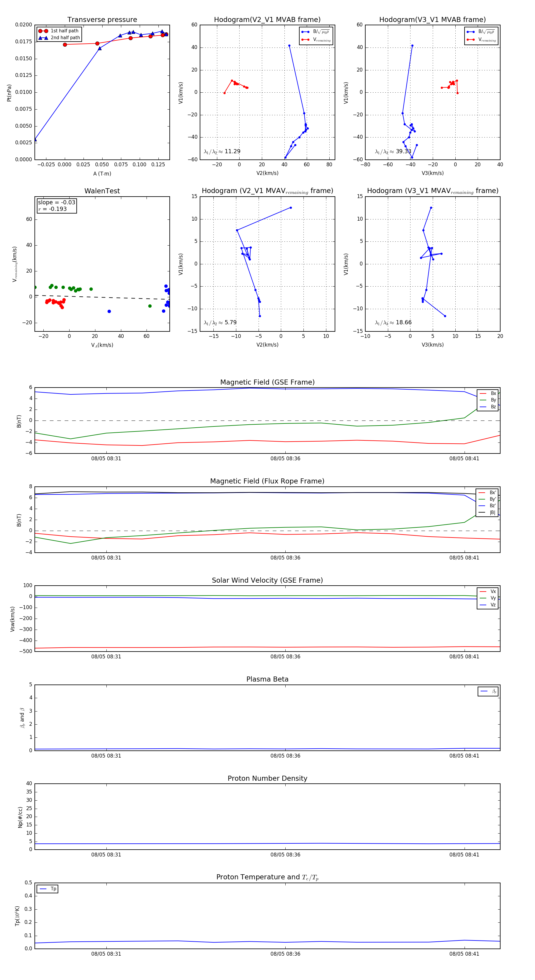Image resolution: width=535 pixels, height=980 pixels.
Task: Click the 'Vsw(km/s)' y-axis label
Action: point(12,619)
